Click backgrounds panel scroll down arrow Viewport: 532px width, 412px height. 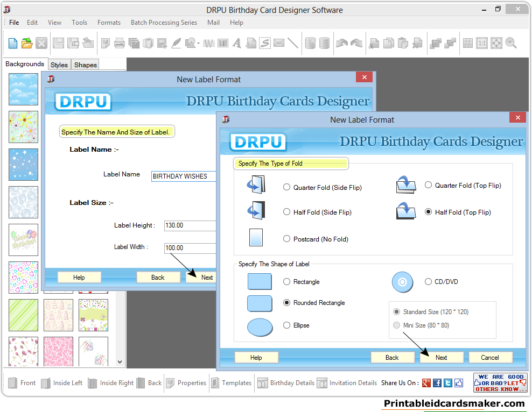120,362
